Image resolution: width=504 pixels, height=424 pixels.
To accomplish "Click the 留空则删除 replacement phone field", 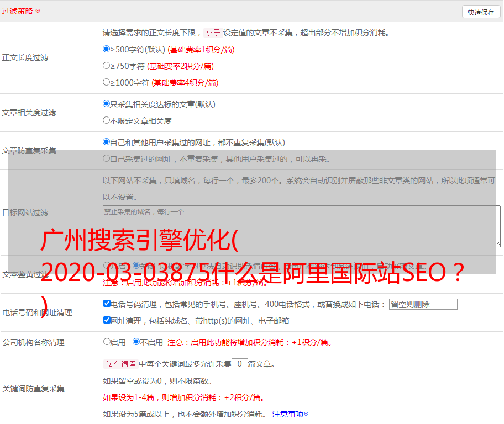I will (423, 304).
